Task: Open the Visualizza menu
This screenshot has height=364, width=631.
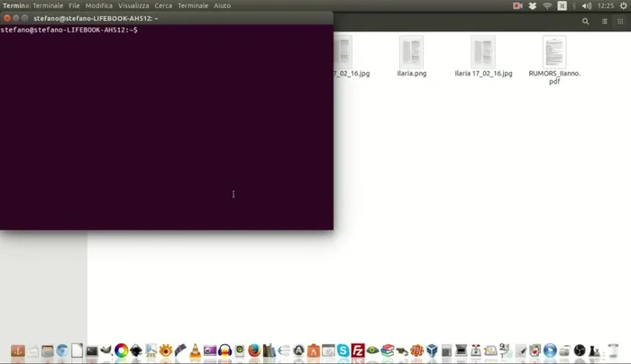Action: pyautogui.click(x=133, y=5)
